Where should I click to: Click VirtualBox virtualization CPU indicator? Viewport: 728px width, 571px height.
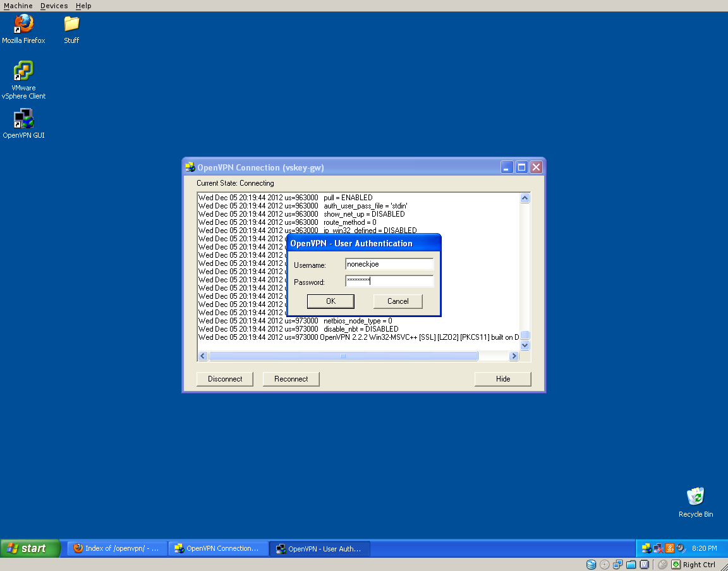click(645, 565)
